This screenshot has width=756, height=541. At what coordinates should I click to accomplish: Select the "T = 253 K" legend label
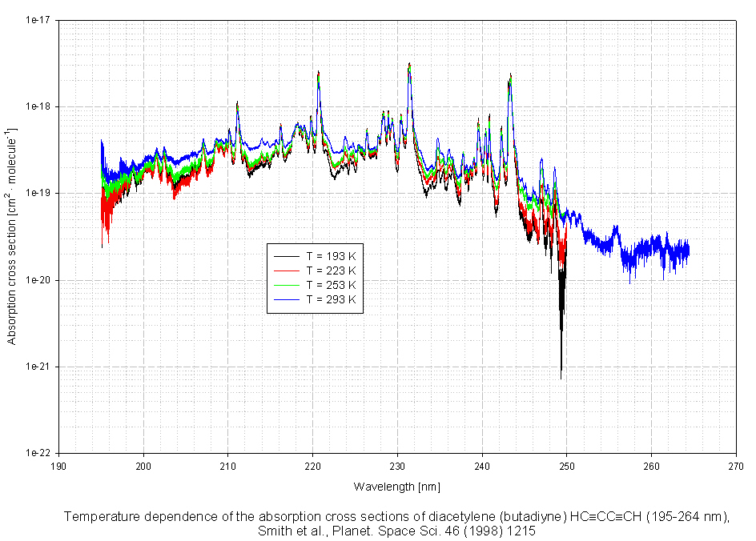point(331,285)
